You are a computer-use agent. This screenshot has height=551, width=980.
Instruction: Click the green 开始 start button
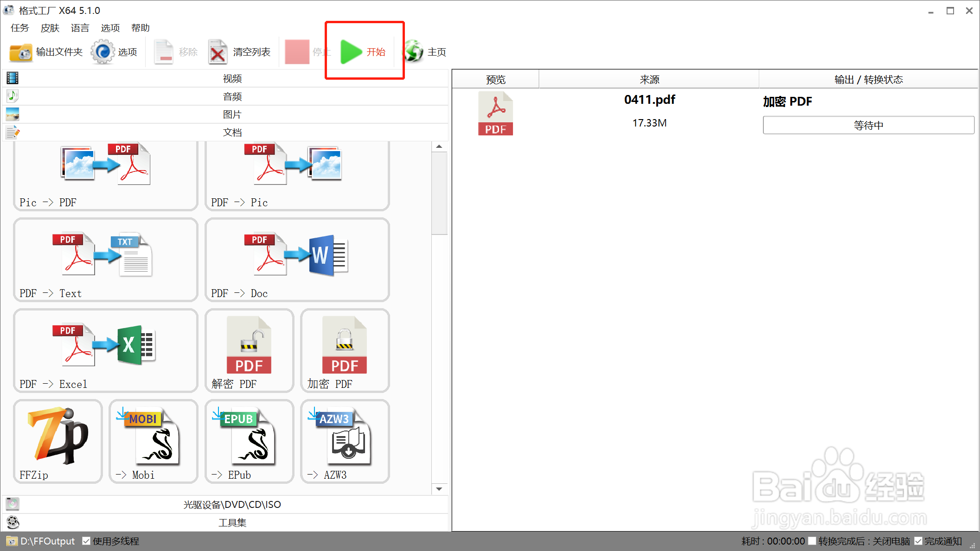pyautogui.click(x=363, y=51)
